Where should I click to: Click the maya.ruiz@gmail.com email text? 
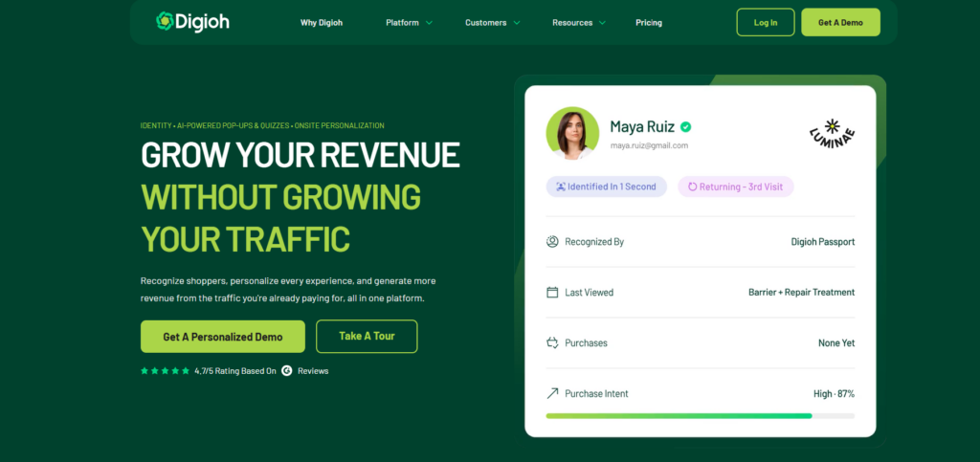tap(649, 145)
